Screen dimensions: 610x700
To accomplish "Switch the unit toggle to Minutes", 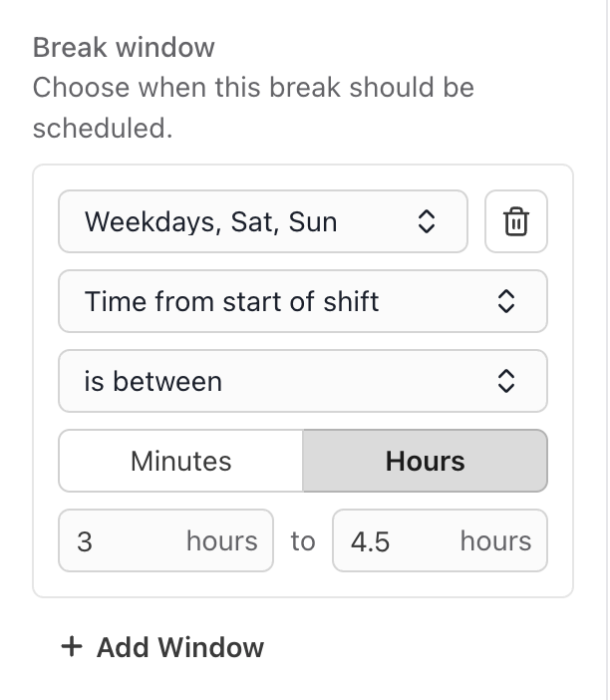I will (180, 461).
